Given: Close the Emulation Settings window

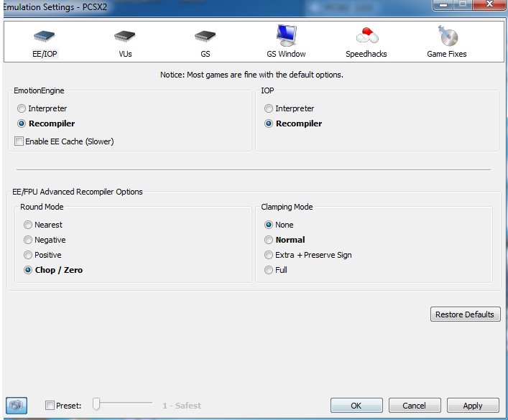Looking at the screenshot, I should 489,4.
